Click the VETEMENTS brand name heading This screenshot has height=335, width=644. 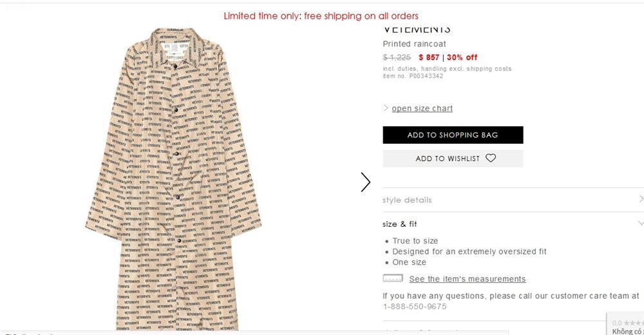(417, 30)
